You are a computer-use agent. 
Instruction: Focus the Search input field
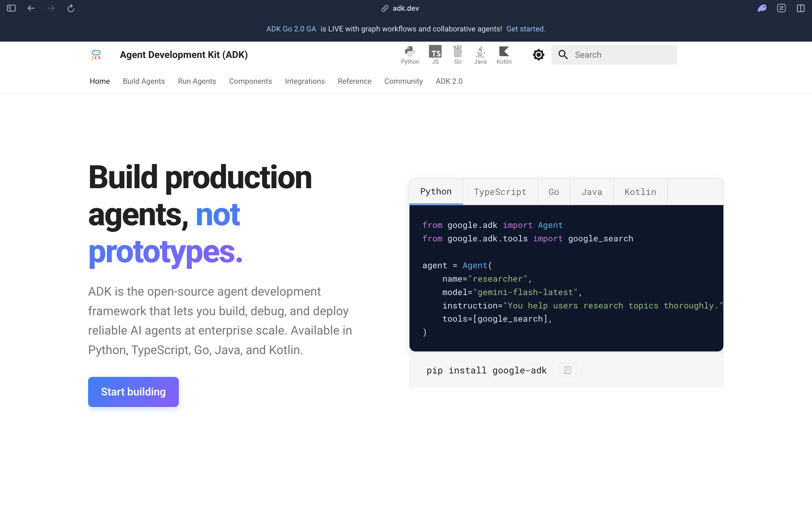click(614, 54)
